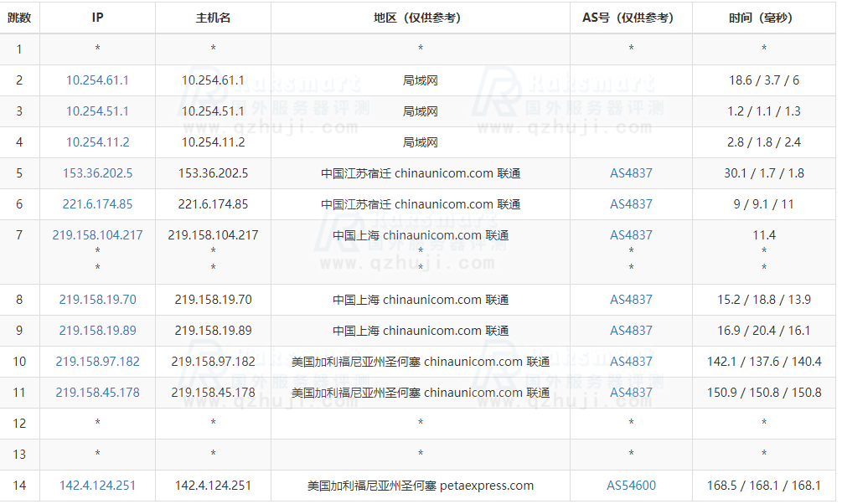Open AS4837 link in hop 11 row
Viewport: 842px width, 504px height.
[x=631, y=393]
